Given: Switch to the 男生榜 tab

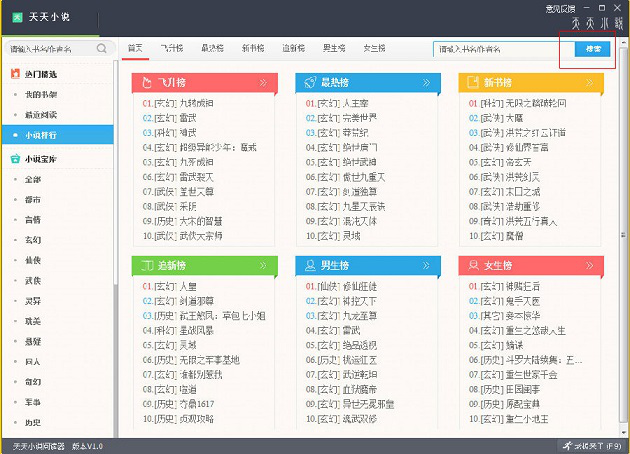Looking at the screenshot, I should tap(334, 48).
